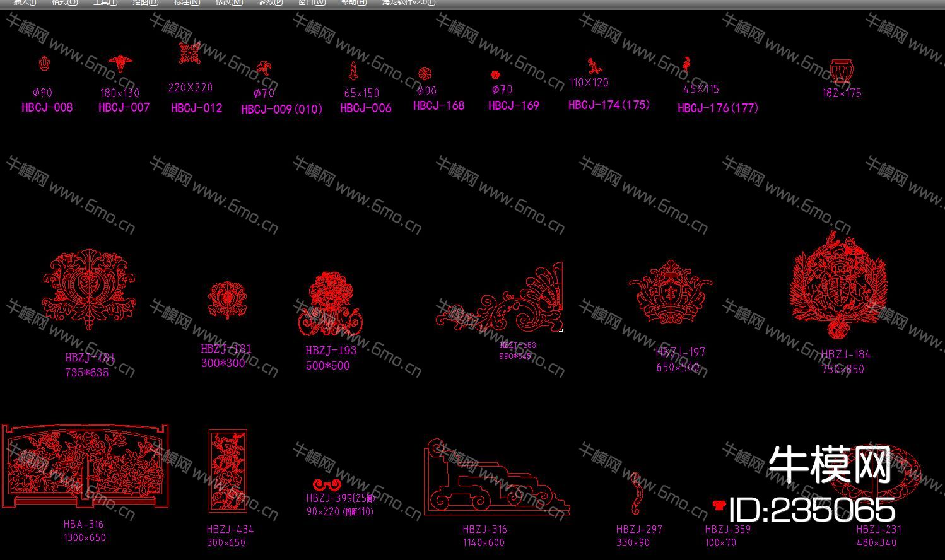
Task: Click the HBZJ-184 label
Action: (x=846, y=354)
